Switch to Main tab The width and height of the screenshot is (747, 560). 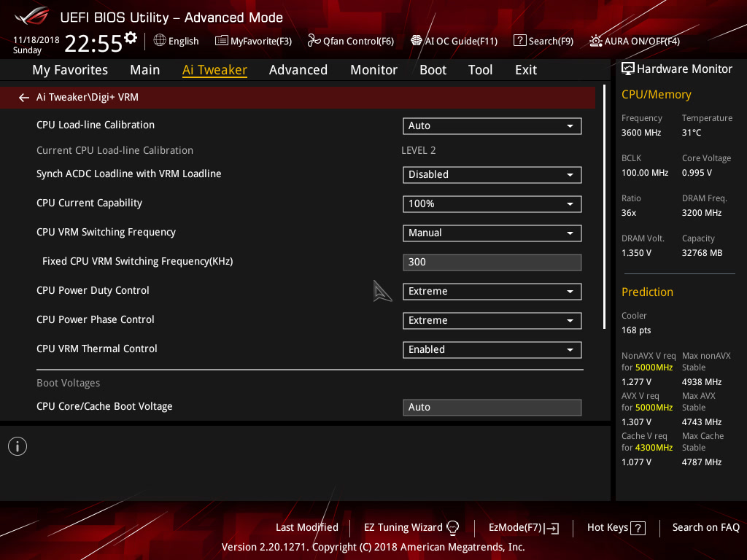[145, 70]
